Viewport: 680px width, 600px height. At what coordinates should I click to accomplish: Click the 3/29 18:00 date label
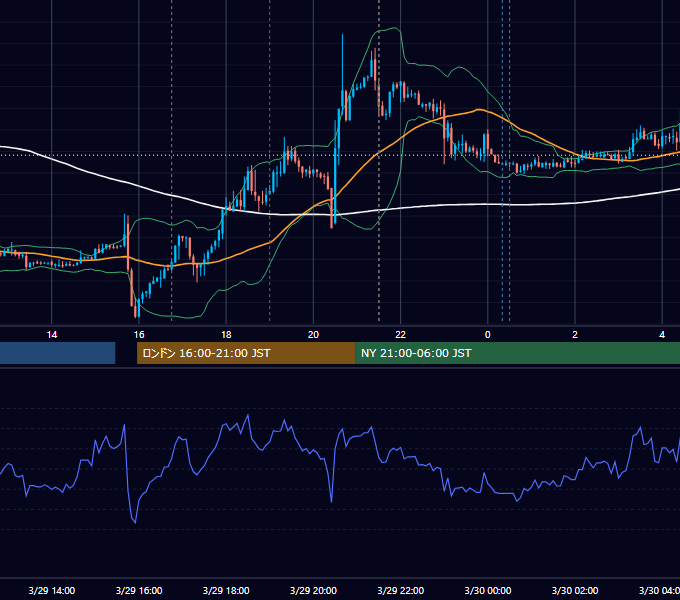tap(226, 590)
